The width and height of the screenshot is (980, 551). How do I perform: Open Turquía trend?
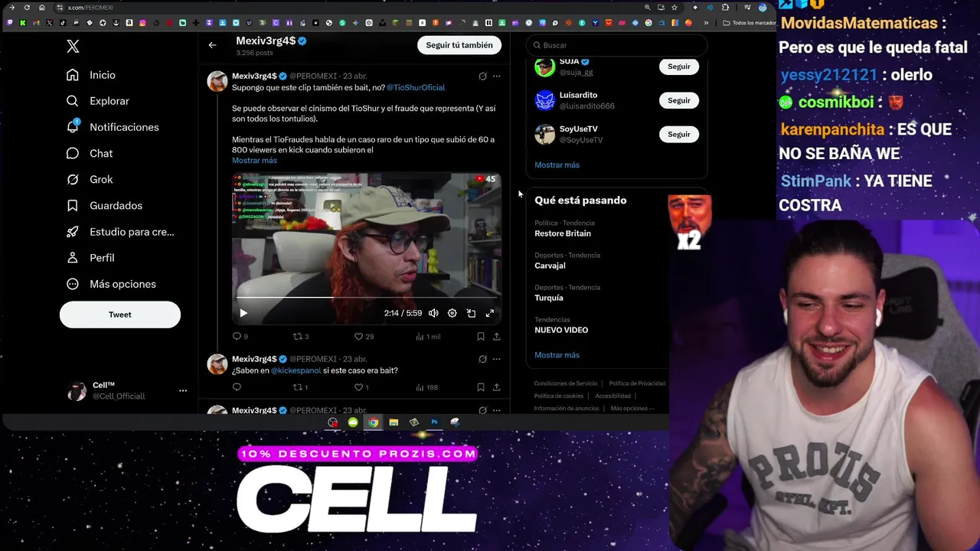pyautogui.click(x=548, y=298)
